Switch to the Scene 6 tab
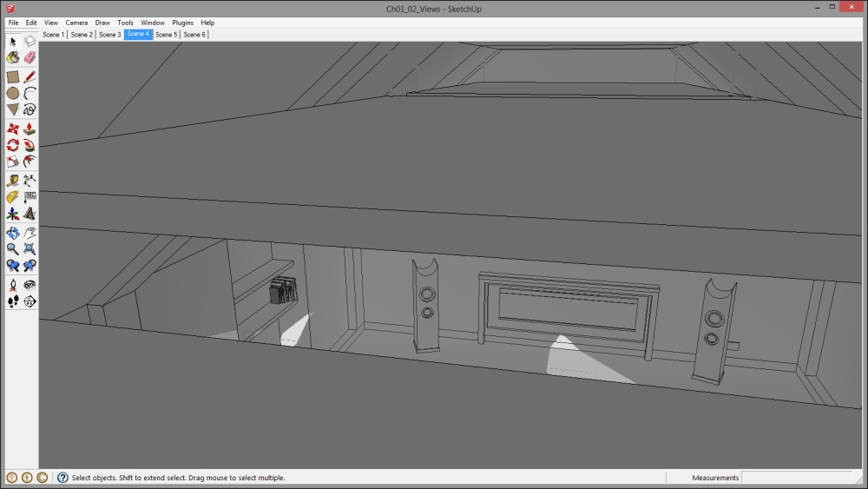Viewport: 868px width, 489px height. coord(194,35)
